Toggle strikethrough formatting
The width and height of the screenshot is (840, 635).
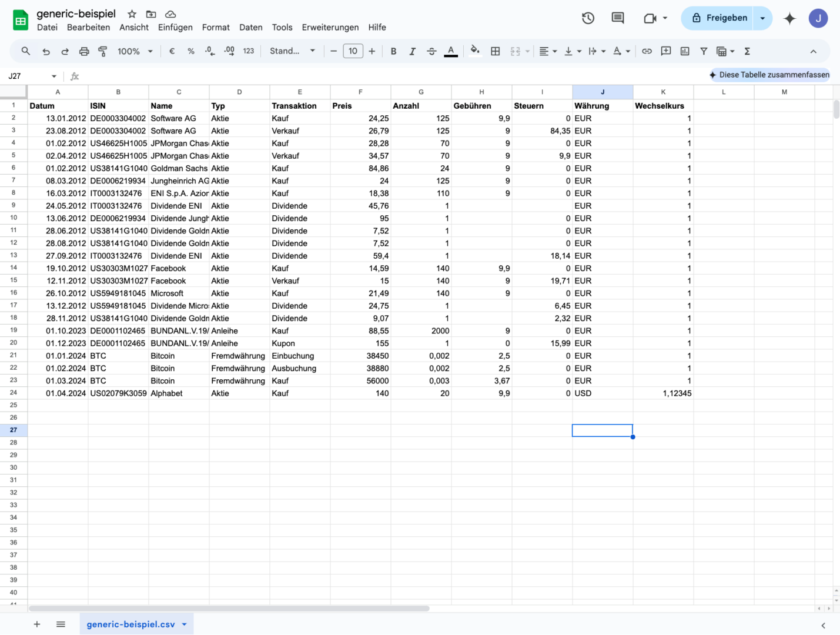tap(431, 51)
